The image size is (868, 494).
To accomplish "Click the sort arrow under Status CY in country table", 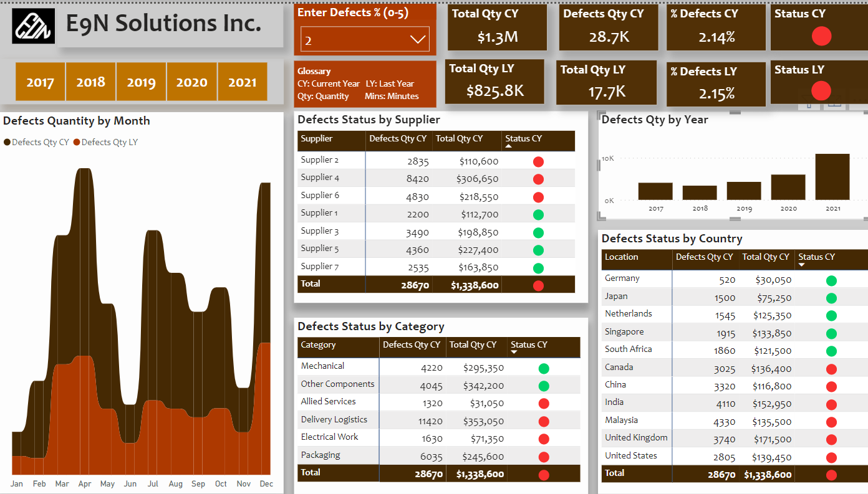I will click(801, 265).
